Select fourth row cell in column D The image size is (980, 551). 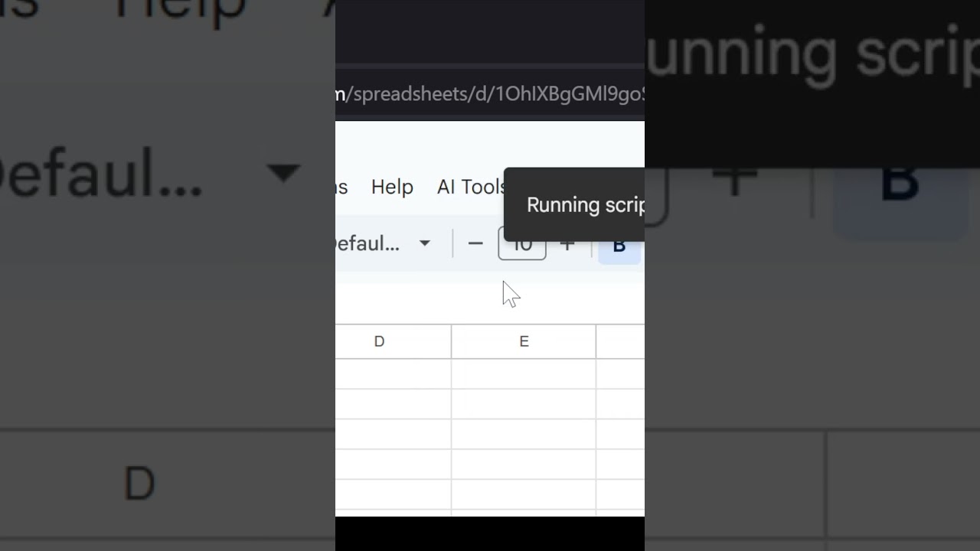(393, 465)
